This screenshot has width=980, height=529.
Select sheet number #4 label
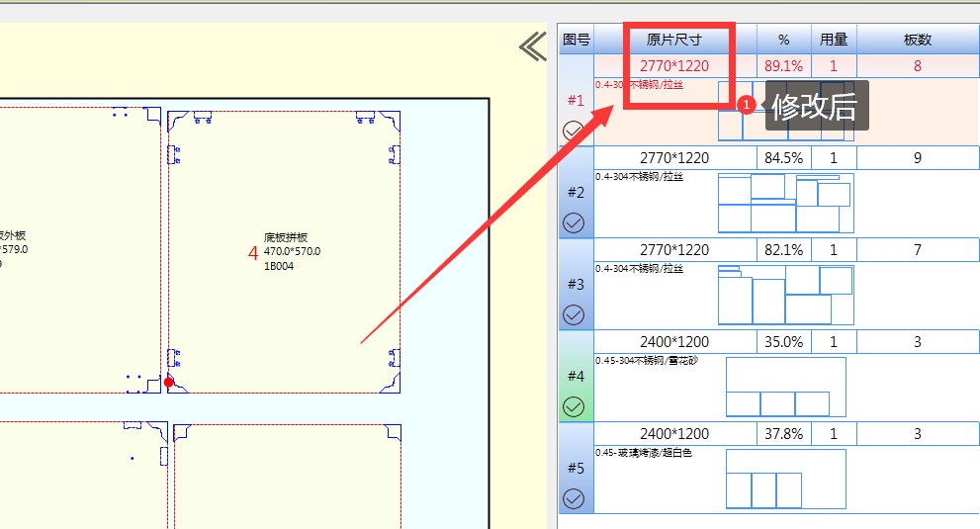pos(576,376)
